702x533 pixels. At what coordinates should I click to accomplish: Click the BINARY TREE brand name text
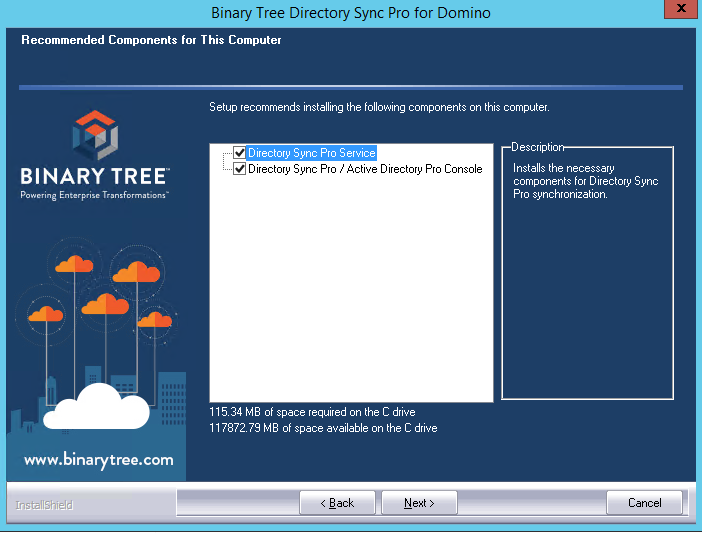pos(95,176)
